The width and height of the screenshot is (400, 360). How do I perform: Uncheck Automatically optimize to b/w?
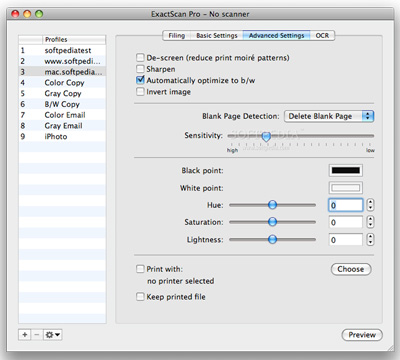pos(140,80)
